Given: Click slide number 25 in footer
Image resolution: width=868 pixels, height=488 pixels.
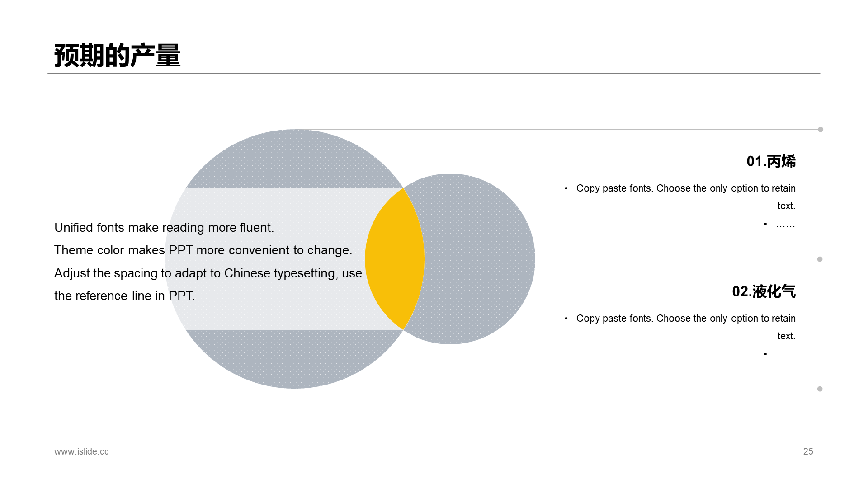Looking at the screenshot, I should [x=808, y=451].
